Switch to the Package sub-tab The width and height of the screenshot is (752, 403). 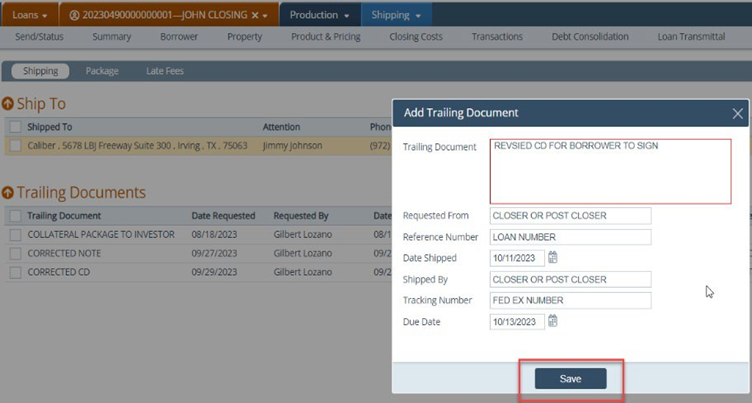102,71
